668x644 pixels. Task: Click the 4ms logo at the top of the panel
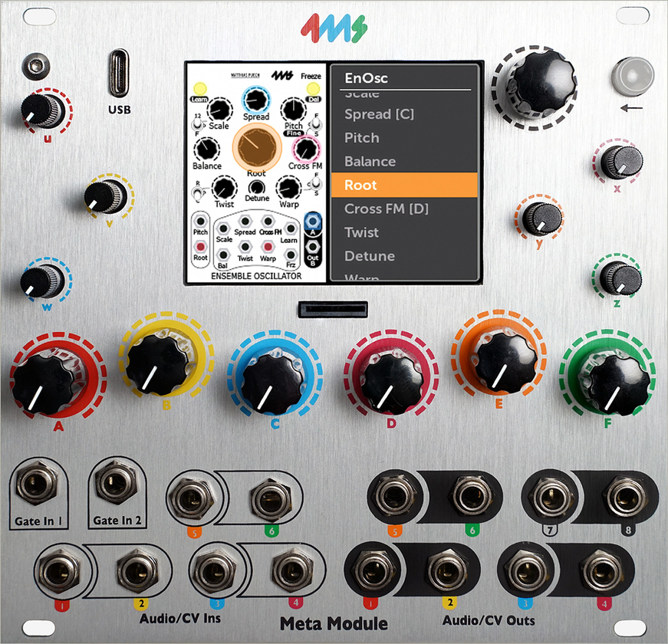334,28
